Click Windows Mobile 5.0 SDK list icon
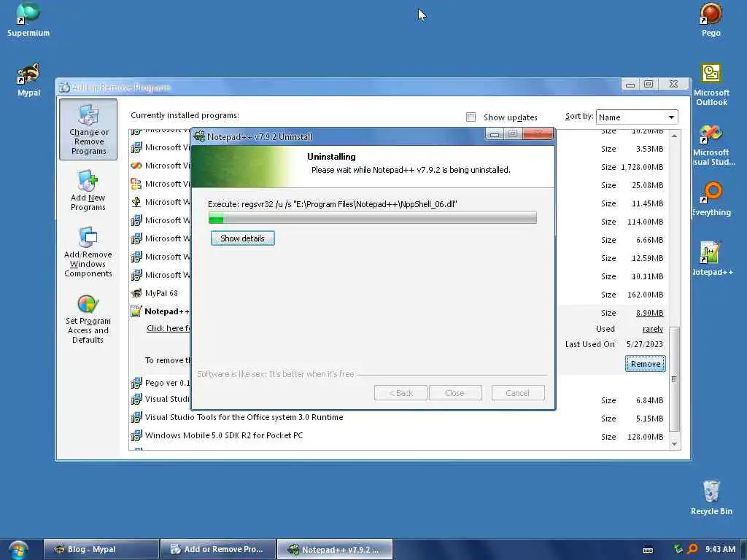747x560 pixels. (136, 435)
